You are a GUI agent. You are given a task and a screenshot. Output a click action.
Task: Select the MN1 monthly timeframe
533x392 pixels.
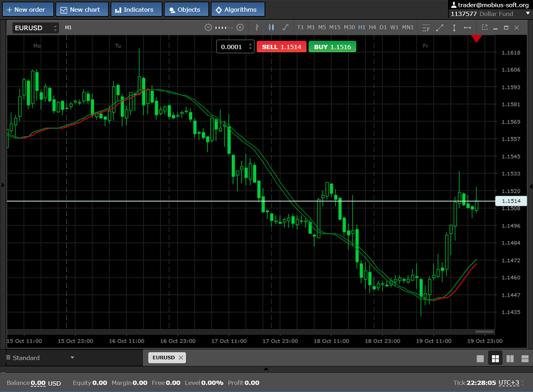point(408,28)
